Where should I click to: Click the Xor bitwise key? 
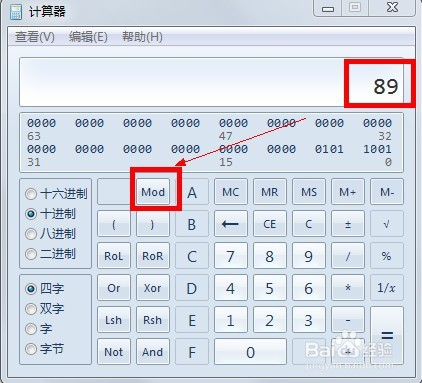(153, 288)
